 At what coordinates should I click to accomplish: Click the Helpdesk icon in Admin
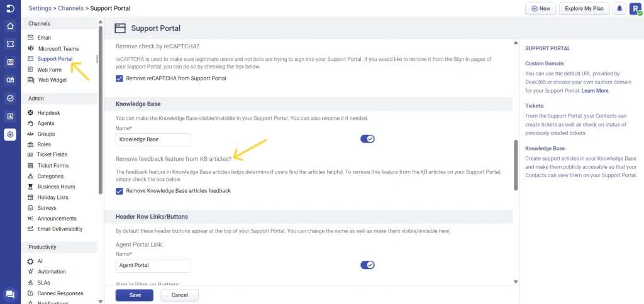coord(30,113)
